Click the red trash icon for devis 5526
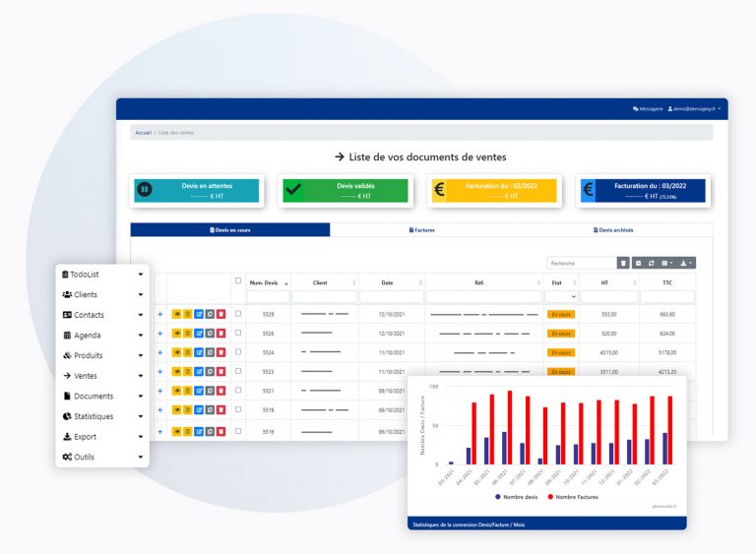 [x=220, y=334]
